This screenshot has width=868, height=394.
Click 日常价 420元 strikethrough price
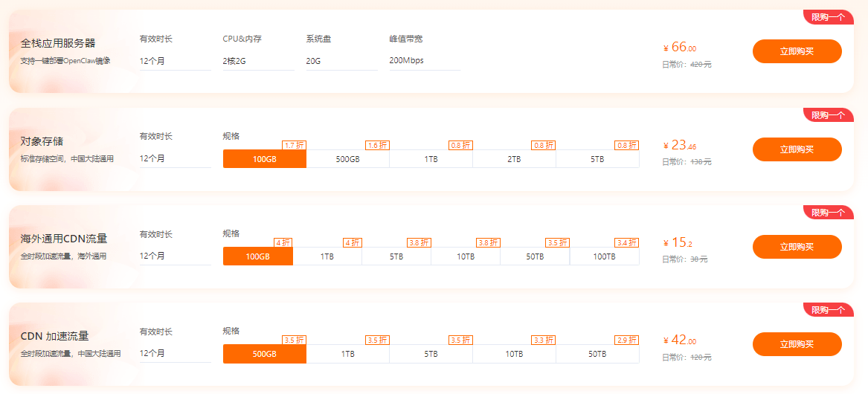click(687, 64)
